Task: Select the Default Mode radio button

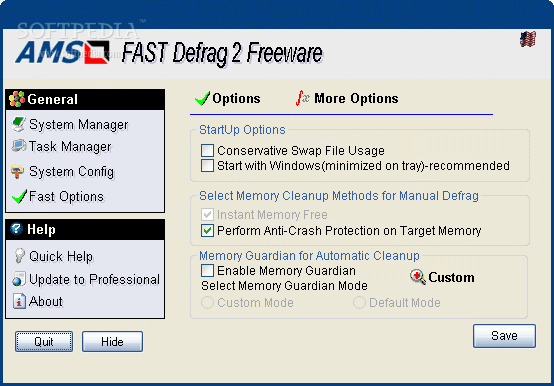Action: click(x=359, y=303)
